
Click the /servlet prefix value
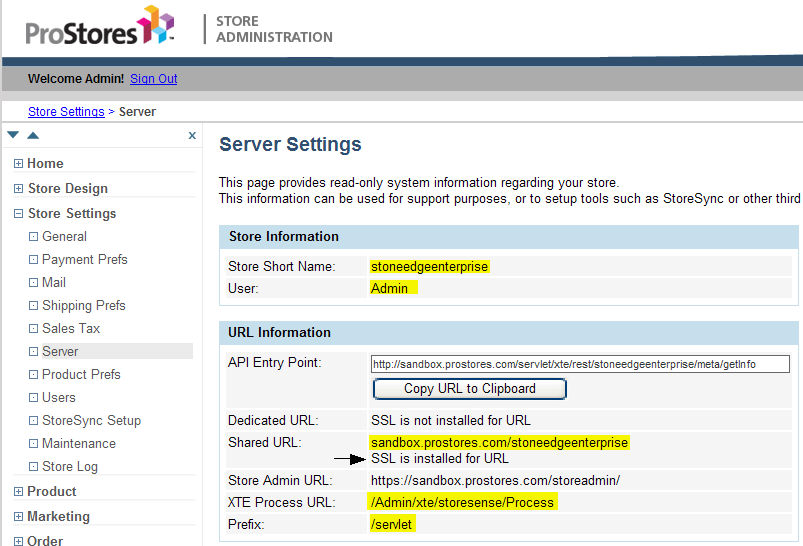click(392, 524)
